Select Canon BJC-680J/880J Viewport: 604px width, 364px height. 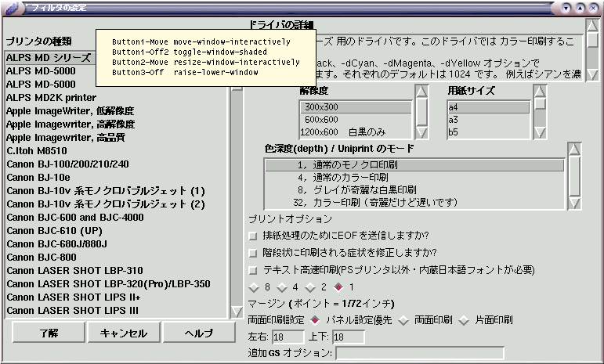(x=116, y=244)
